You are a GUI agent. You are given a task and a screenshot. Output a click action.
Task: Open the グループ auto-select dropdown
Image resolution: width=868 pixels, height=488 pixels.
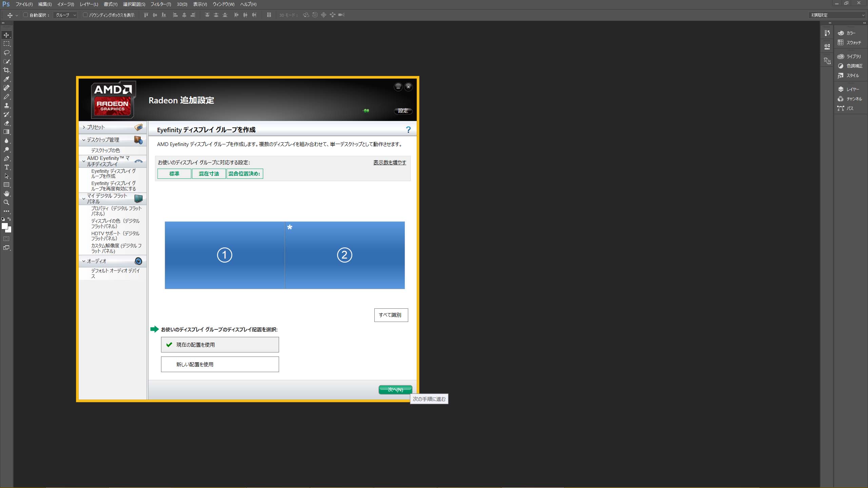point(65,15)
